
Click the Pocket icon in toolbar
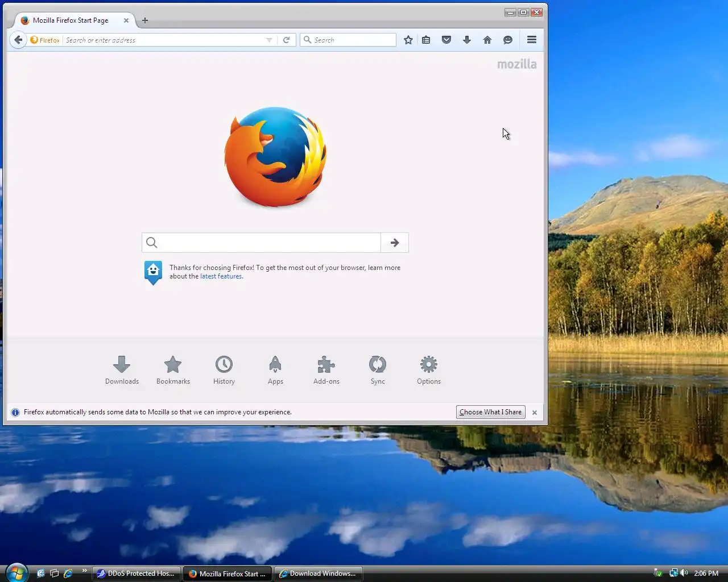pos(446,40)
